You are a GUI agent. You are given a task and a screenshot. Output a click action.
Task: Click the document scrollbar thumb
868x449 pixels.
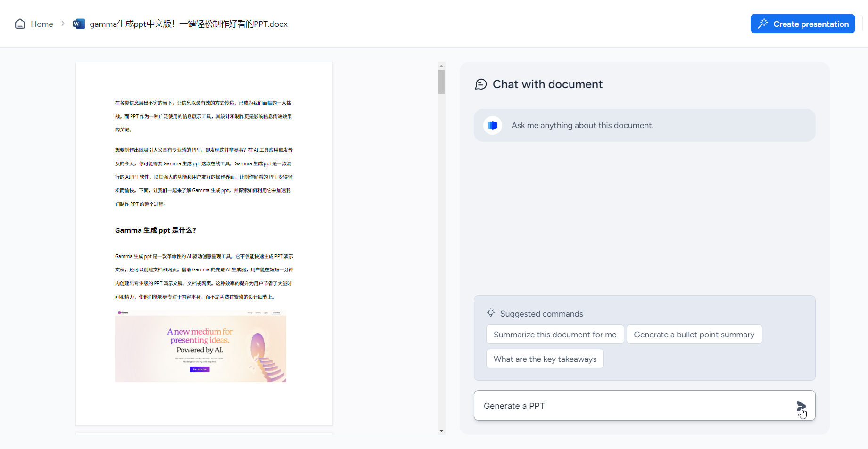click(x=441, y=82)
